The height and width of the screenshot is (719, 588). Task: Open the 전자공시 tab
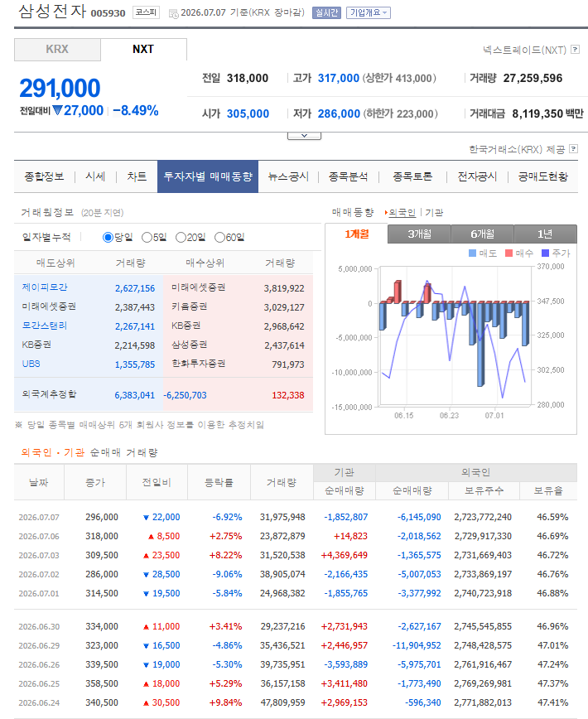[477, 177]
